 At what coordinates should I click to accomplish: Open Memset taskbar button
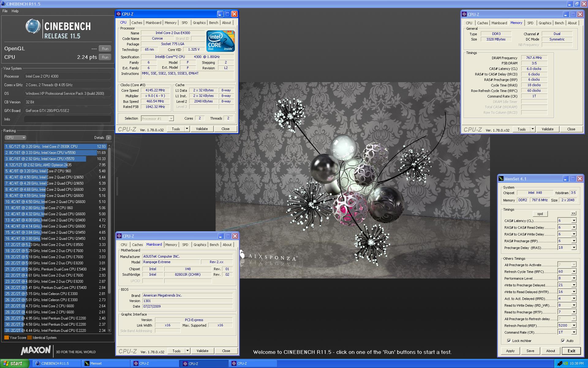click(106, 363)
